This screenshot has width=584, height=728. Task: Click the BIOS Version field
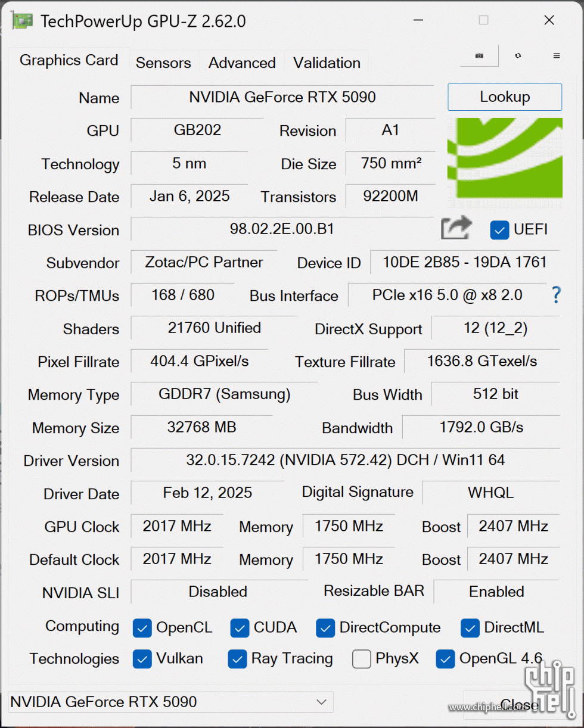coord(282,229)
